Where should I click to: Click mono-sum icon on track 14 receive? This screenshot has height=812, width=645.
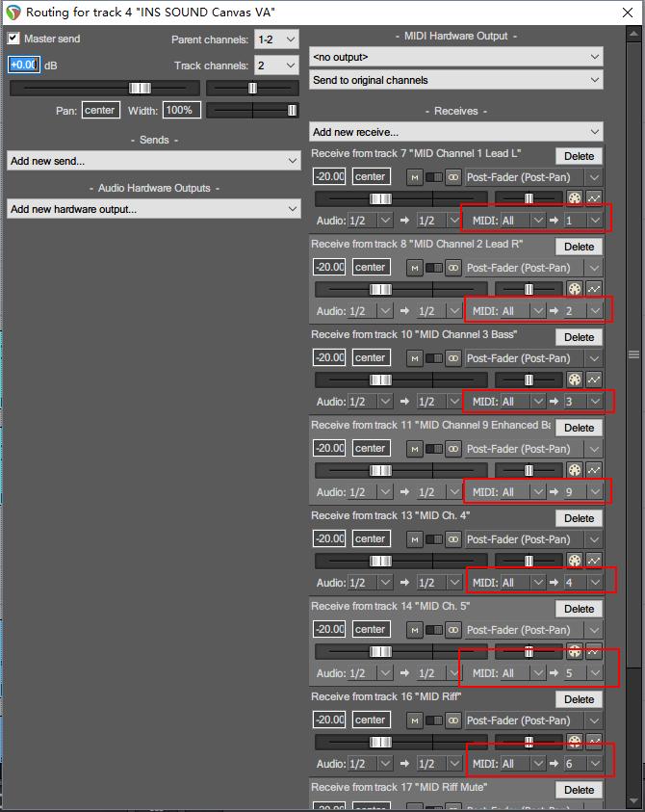(453, 630)
